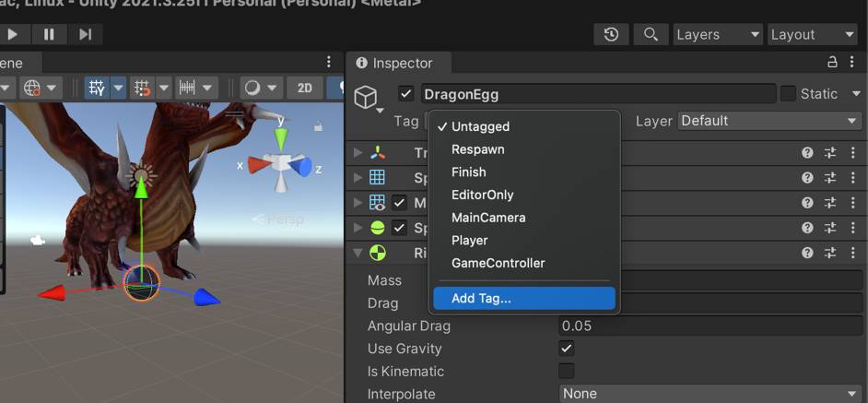Open Rigidbody component help question mark icon
The width and height of the screenshot is (868, 403).
tap(807, 253)
